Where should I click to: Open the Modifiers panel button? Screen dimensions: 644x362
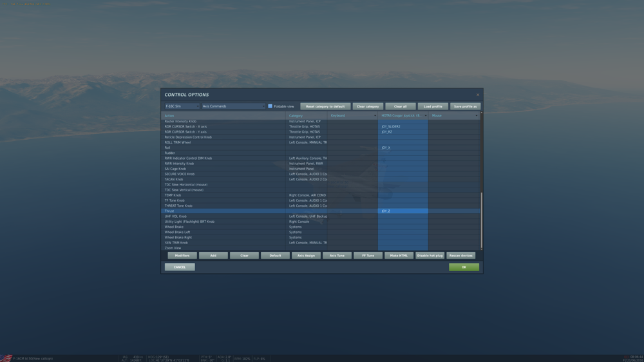(182, 256)
